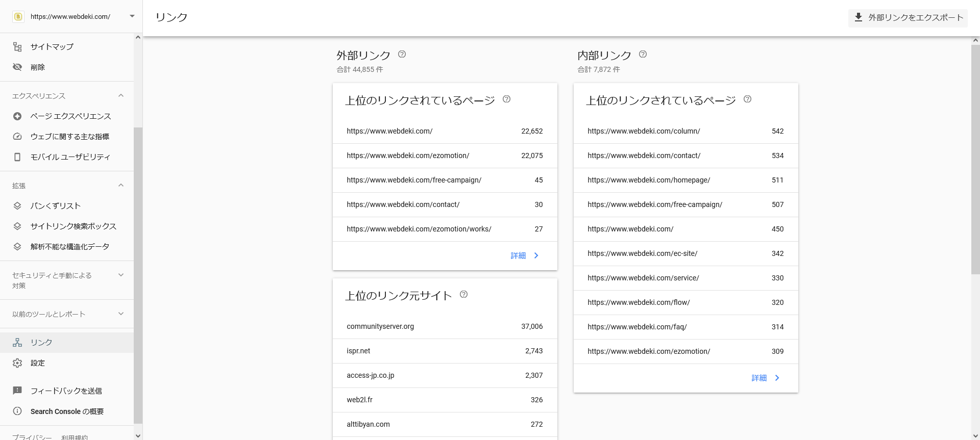This screenshot has height=440, width=980.
Task: Open external row free-campaign/ with 45 links
Action: [x=445, y=180]
